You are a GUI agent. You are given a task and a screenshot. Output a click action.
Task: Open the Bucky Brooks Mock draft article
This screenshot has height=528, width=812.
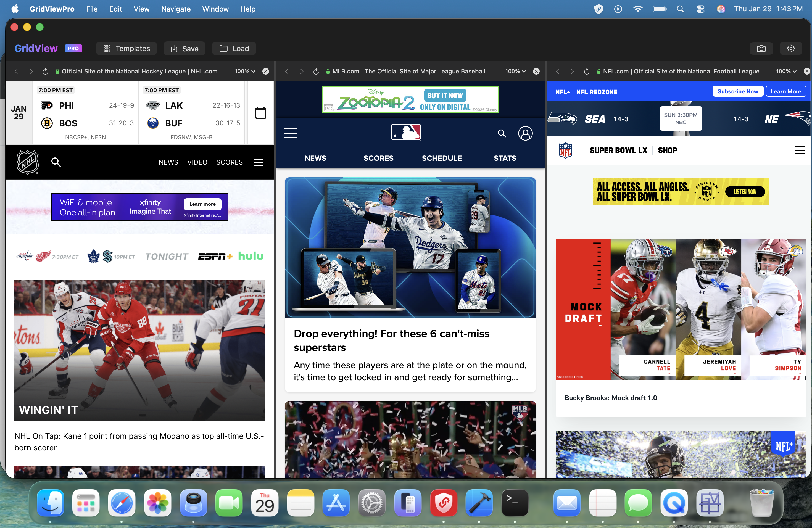611,397
